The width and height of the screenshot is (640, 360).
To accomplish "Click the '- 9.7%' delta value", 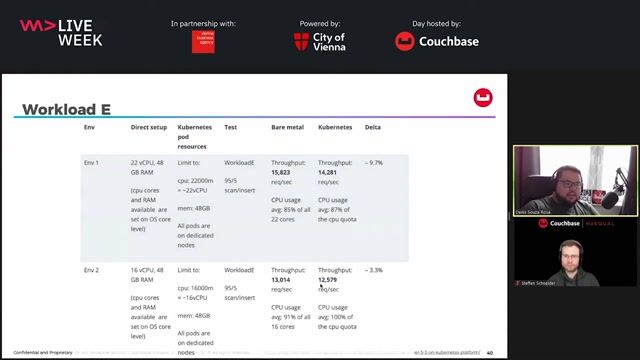I will pyautogui.click(x=373, y=162).
